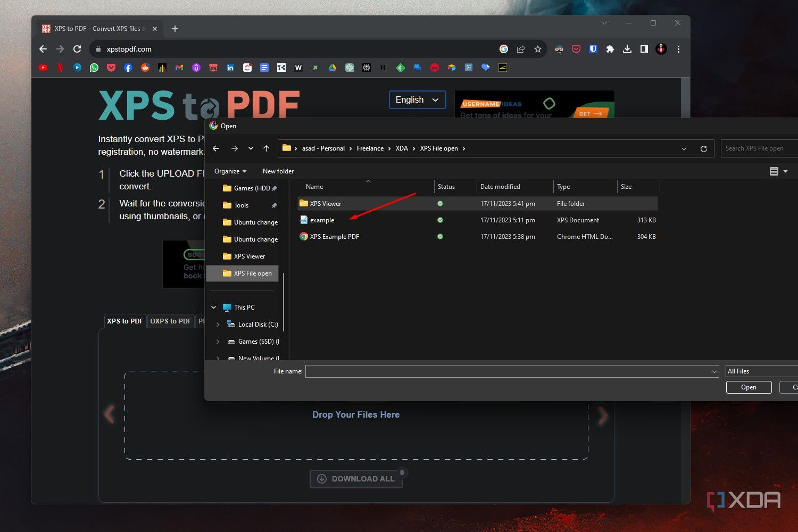Expand the Local Disk (C:) tree node
This screenshot has width=798, height=532.
coord(218,325)
